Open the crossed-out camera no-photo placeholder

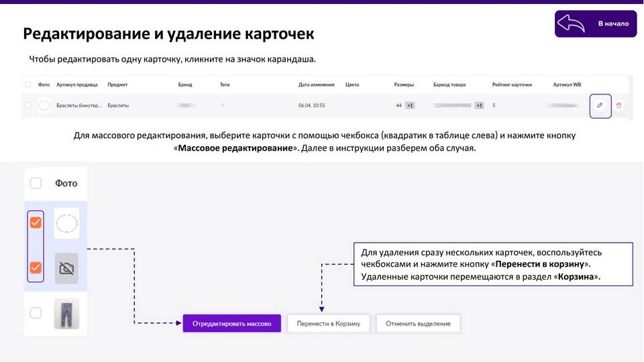(x=66, y=268)
